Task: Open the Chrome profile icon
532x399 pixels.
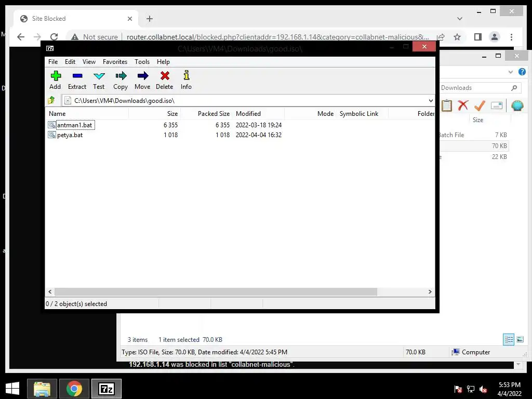Action: point(495,37)
